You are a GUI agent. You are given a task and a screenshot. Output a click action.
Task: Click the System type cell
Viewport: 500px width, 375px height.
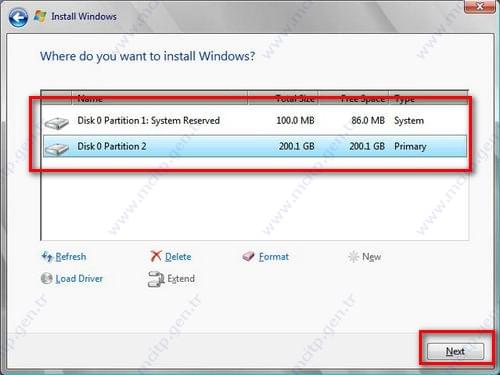point(409,120)
